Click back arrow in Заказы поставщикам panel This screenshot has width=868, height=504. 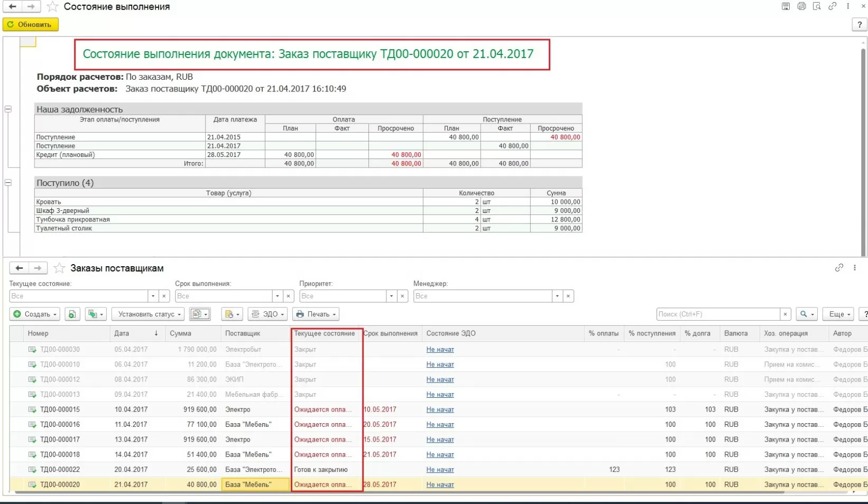pos(19,268)
